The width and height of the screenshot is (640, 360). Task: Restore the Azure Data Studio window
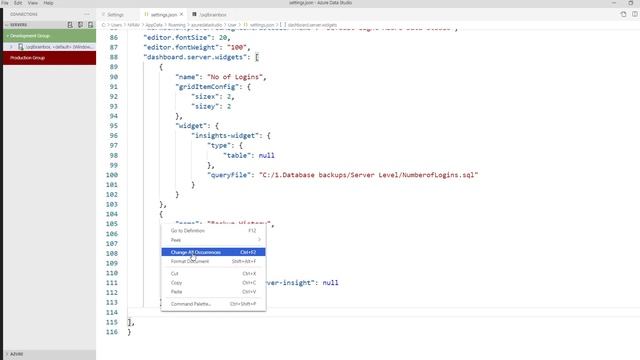point(631,3)
